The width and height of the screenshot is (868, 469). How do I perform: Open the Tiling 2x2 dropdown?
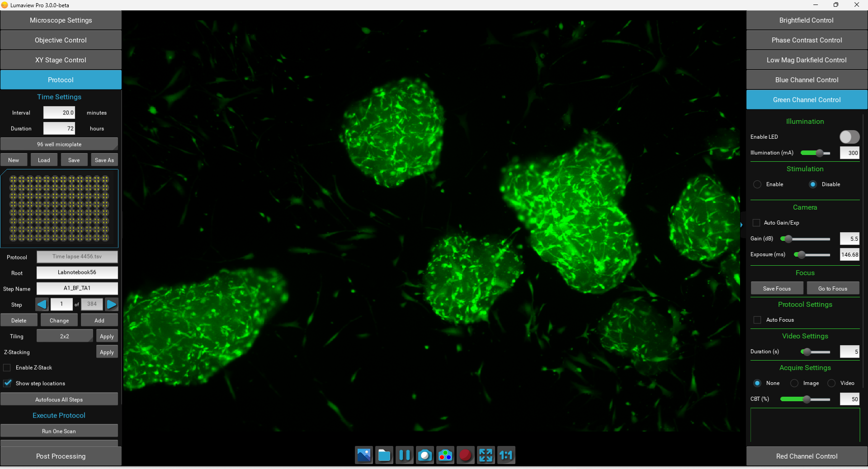(65, 336)
